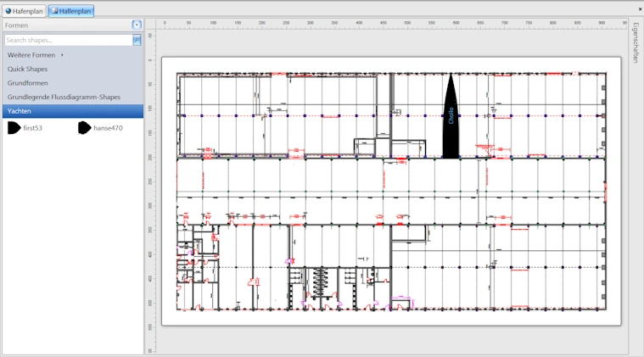
Task: Close the document with top-right x
Action: 640,9
